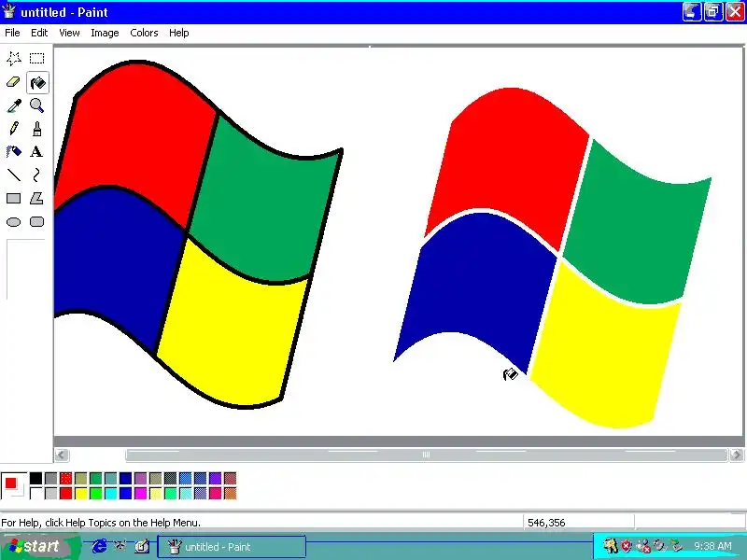Choose the Brush tool
Viewport: 747px width, 560px height.
(36, 129)
